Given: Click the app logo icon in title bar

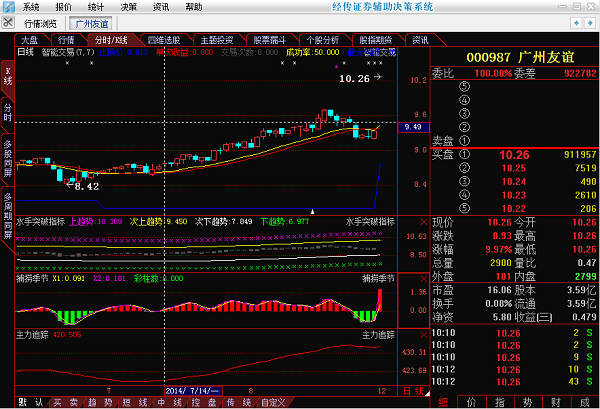Looking at the screenshot, I should 8,6.
